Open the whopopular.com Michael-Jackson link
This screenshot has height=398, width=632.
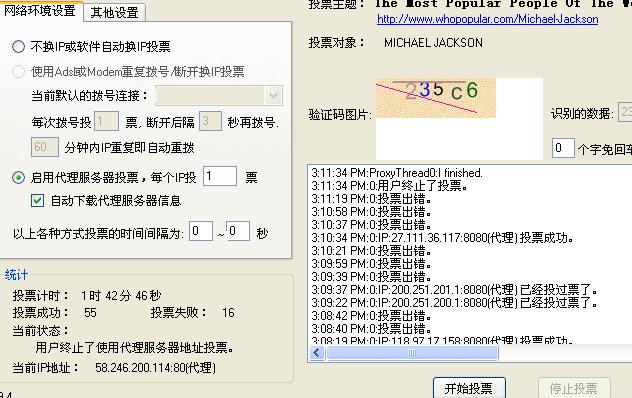coord(488,19)
